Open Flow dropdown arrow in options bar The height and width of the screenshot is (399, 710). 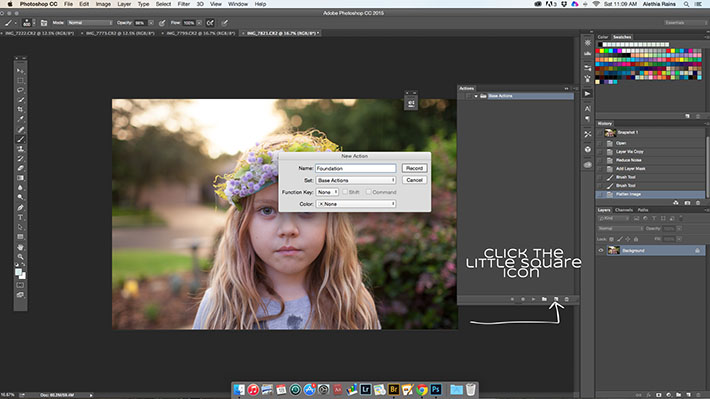199,23
